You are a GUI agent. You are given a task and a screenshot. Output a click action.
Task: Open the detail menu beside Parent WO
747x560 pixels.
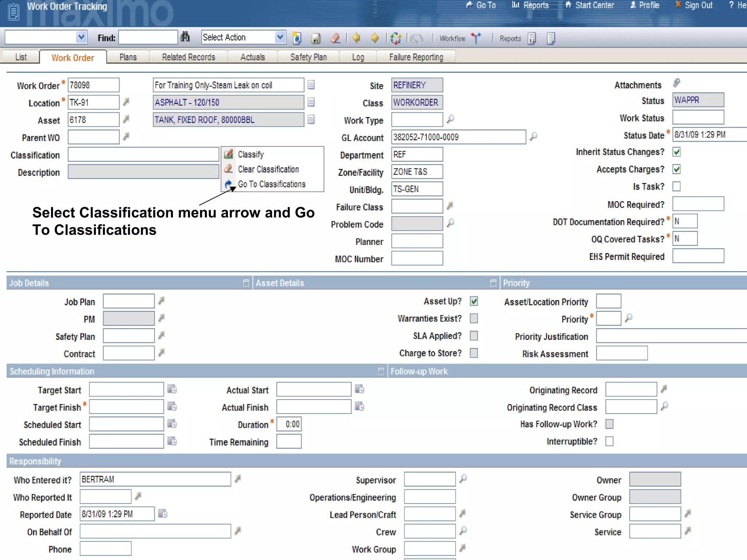[x=126, y=137]
